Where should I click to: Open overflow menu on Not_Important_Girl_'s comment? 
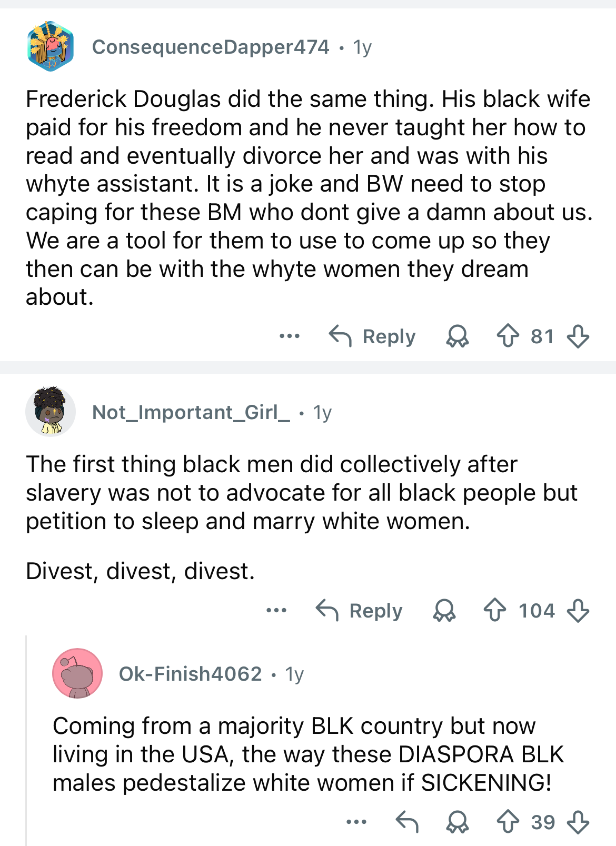(x=276, y=611)
